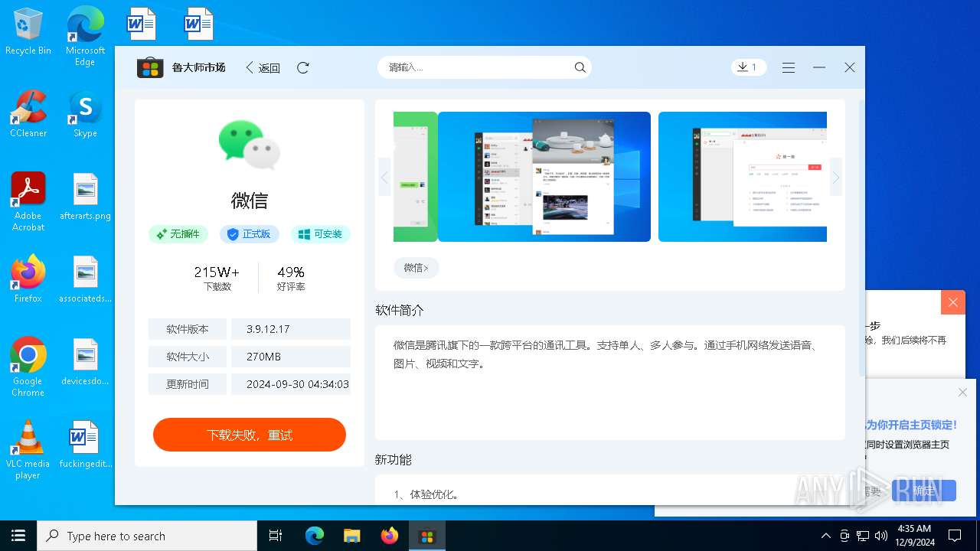Open File Explorer from the taskbar
This screenshot has height=551, width=980.
coord(352,536)
